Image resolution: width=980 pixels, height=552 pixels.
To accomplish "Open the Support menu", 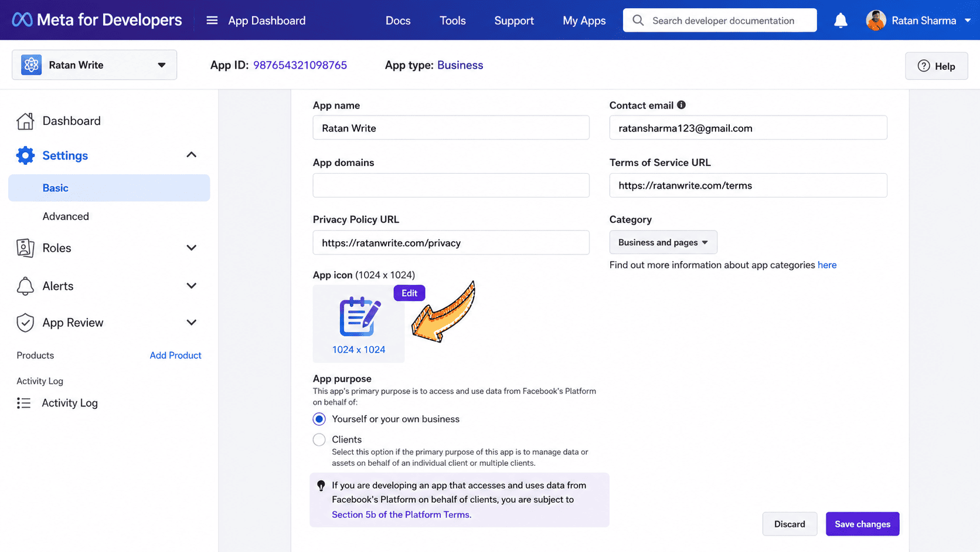I will [x=514, y=21].
